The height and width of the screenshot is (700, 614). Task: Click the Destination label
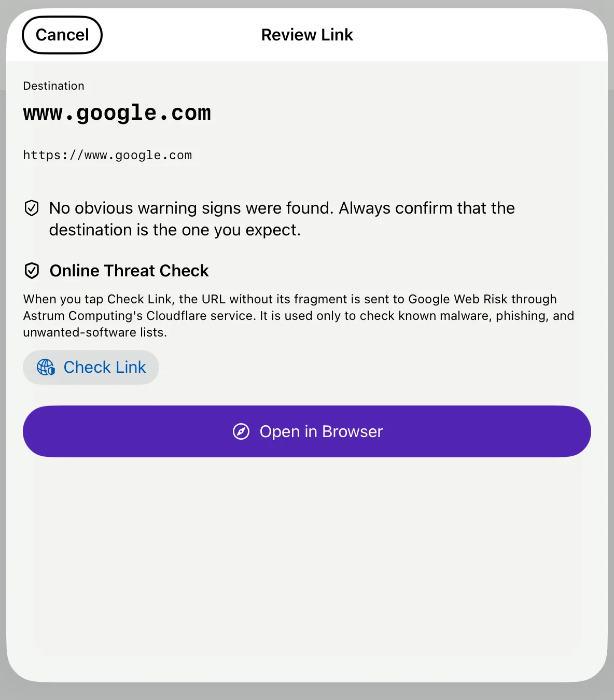pos(53,86)
